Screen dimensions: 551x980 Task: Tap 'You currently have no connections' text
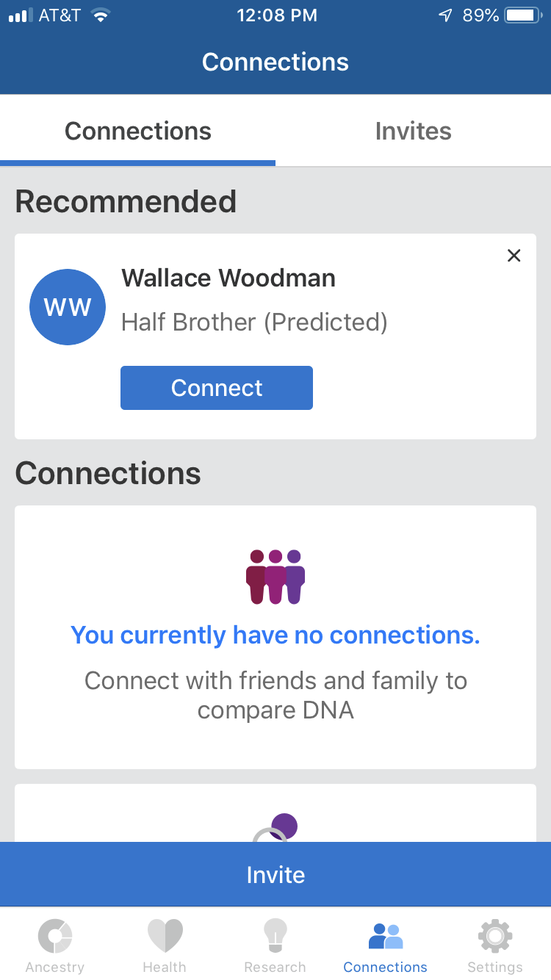coord(275,635)
